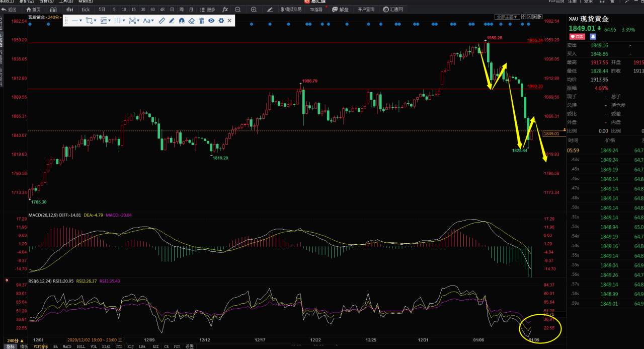Switch to 日 daily period

pyautogui.click(x=172, y=10)
